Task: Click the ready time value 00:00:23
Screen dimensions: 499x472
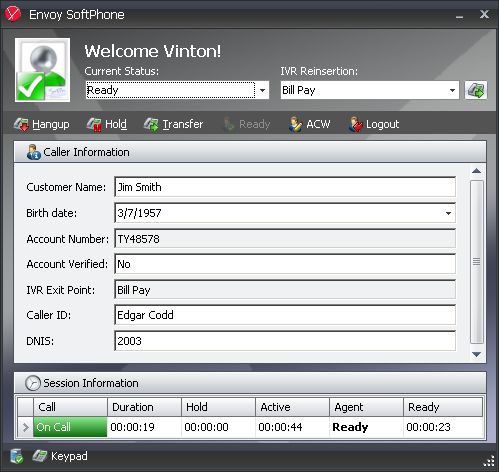Action: tap(428, 427)
